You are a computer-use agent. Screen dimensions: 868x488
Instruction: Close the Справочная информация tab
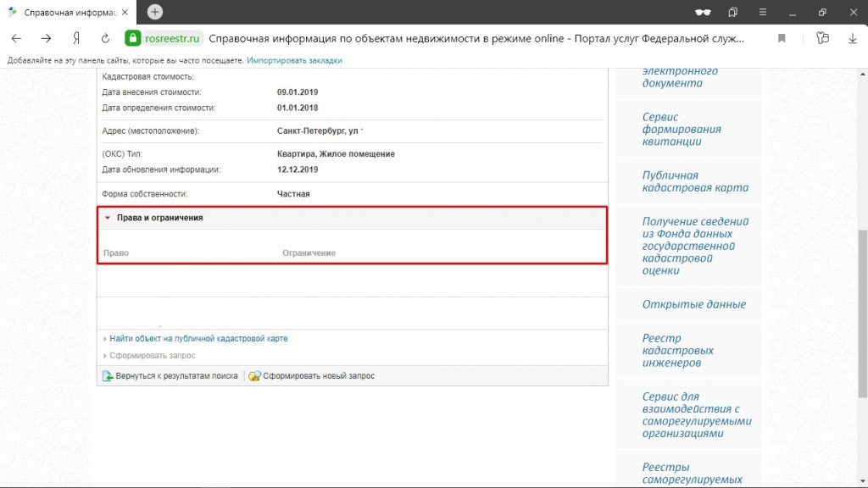tap(125, 12)
